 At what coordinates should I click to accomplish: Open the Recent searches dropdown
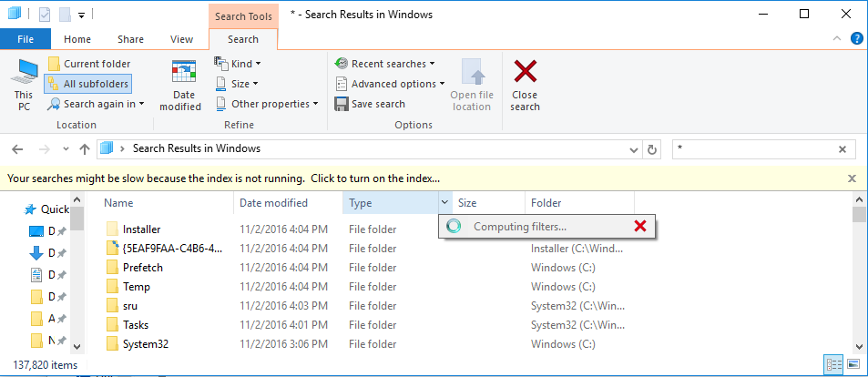click(x=384, y=64)
